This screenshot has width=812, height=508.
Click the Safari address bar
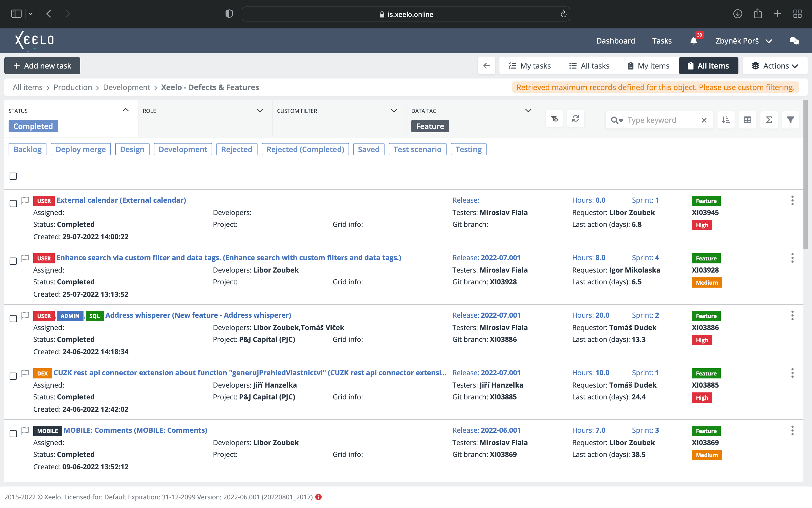click(406, 14)
